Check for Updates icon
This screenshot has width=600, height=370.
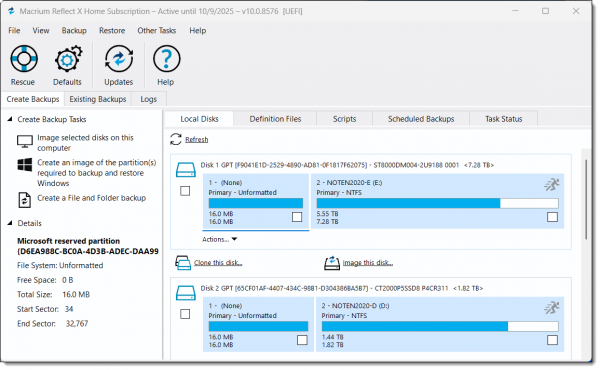point(119,59)
